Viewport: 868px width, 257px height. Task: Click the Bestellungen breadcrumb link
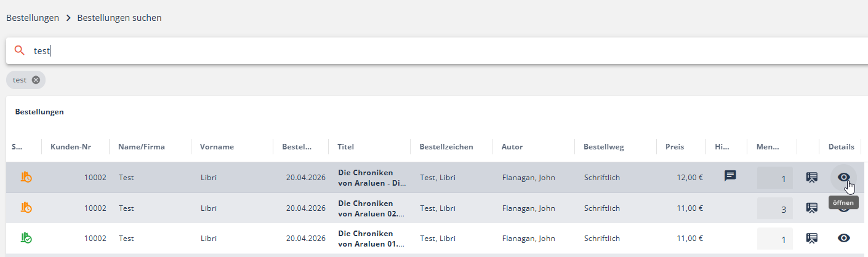pyautogui.click(x=33, y=18)
